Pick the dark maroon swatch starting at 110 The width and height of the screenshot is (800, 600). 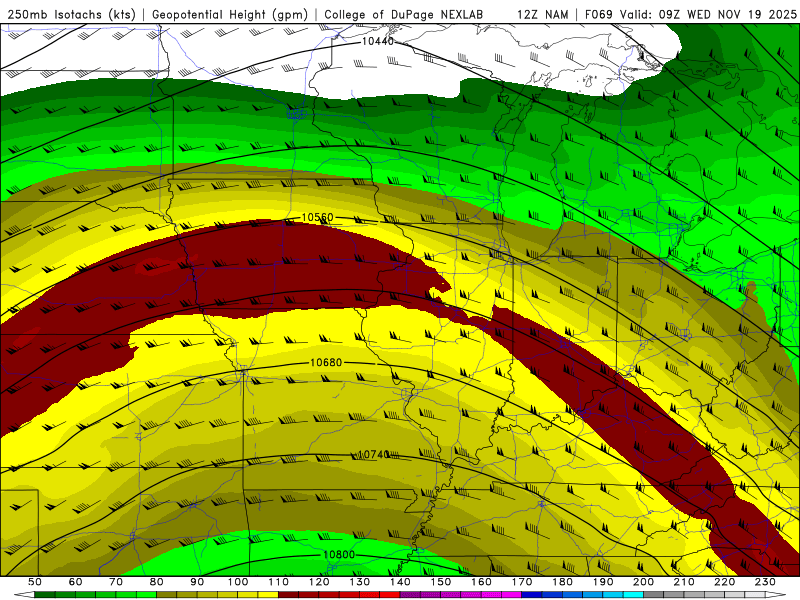click(288, 595)
